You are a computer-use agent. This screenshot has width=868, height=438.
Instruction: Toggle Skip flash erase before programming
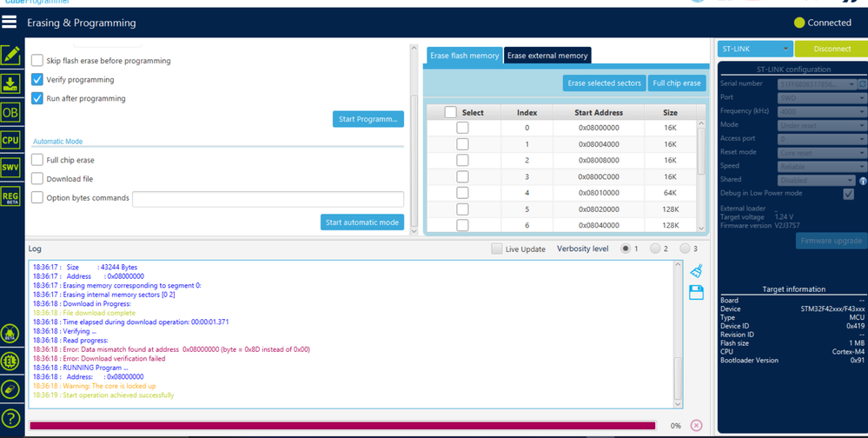point(37,60)
